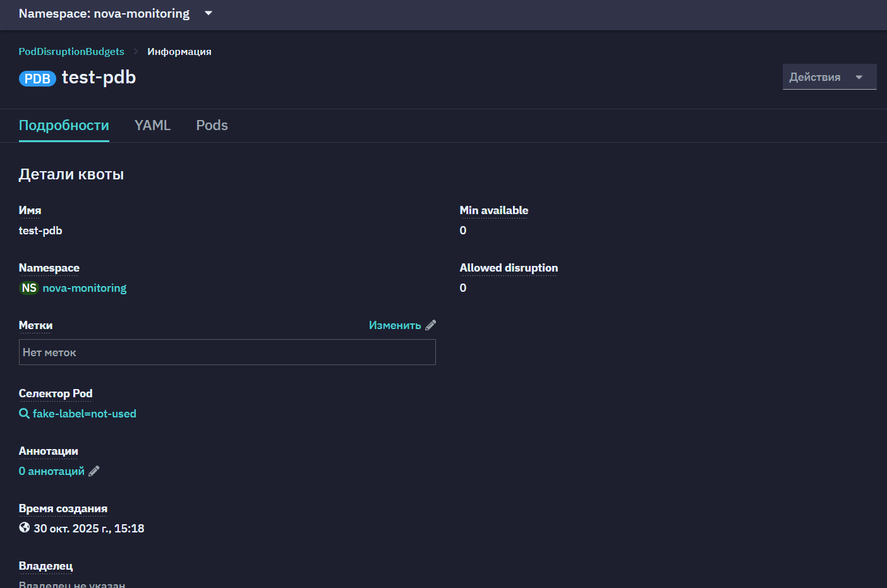Select the Подробности tab
This screenshot has width=887, height=588.
(64, 125)
